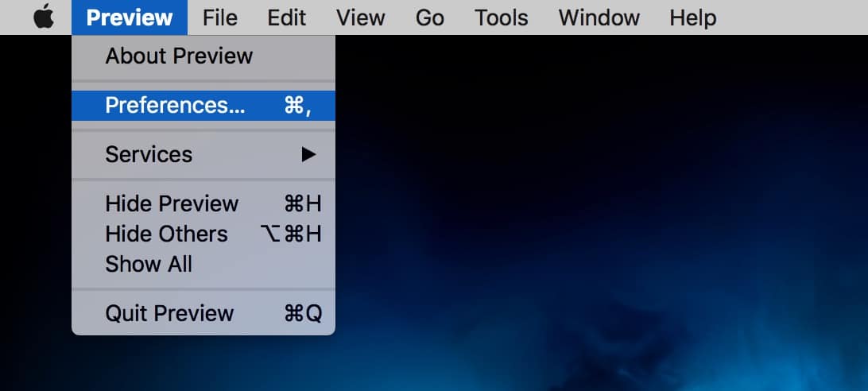Click the ⌘, shortcut beside Preferences
Viewport: 868px width, 391px height.
click(x=296, y=106)
